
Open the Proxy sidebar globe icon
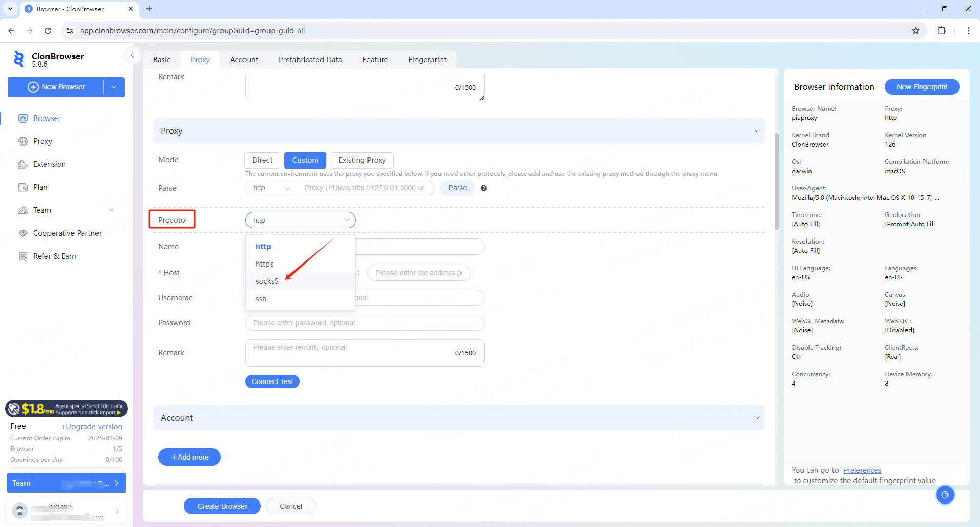(23, 141)
